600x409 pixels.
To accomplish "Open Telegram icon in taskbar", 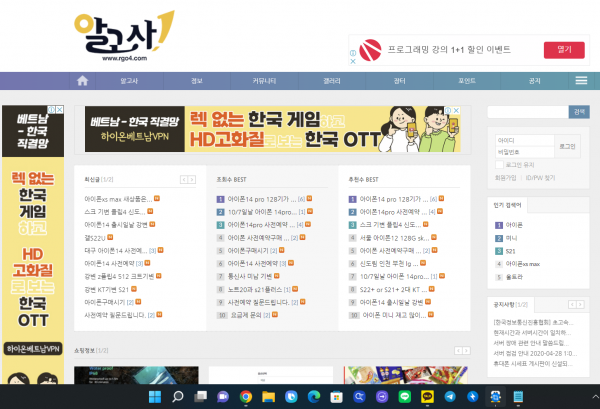I will coord(450,397).
